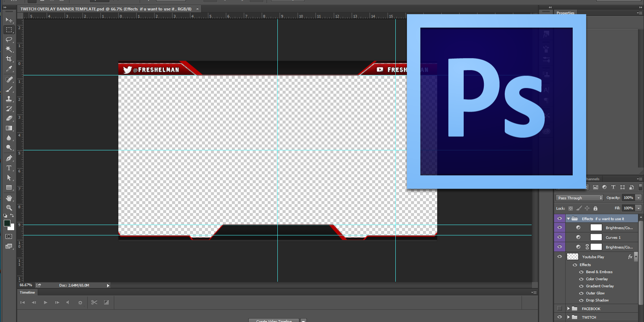644x322 pixels.
Task: Select the Crop tool
Action: click(9, 59)
